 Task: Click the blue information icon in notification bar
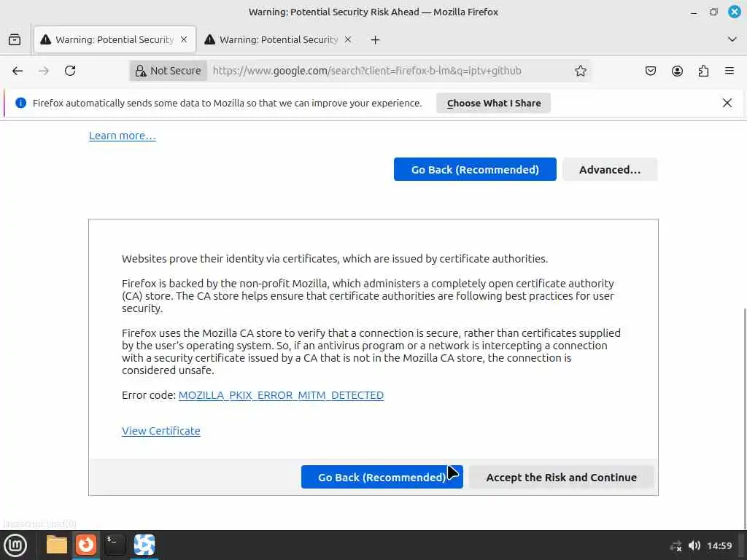click(20, 103)
